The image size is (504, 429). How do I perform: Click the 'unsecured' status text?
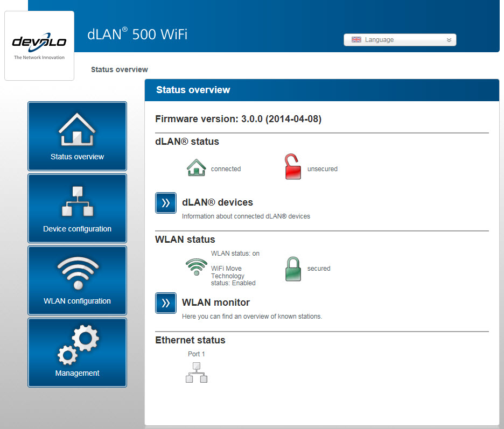(323, 168)
